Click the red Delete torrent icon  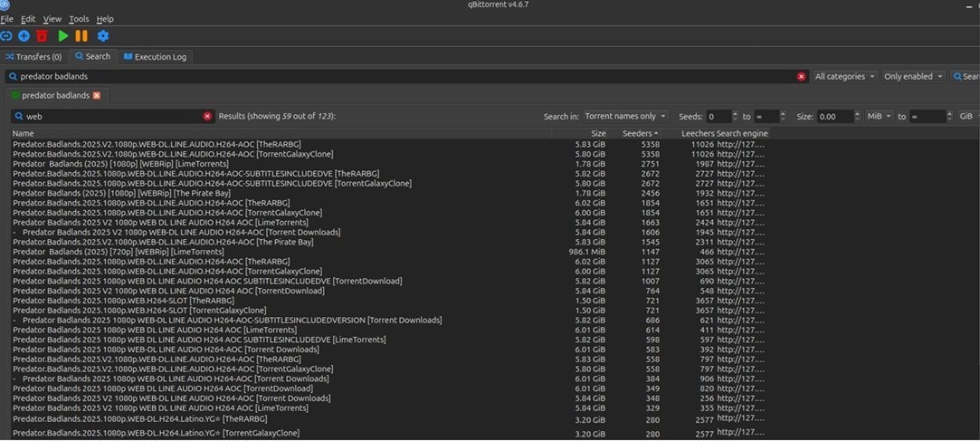point(42,36)
